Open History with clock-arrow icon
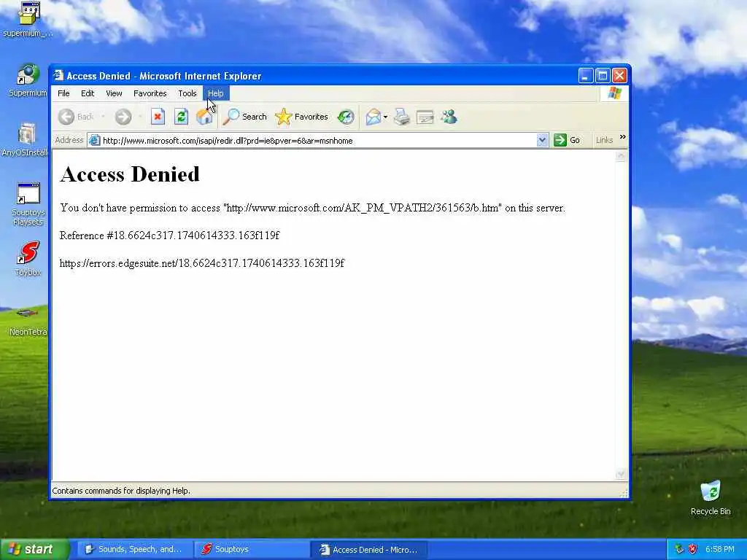Screen dimensions: 747x560 click(346, 117)
